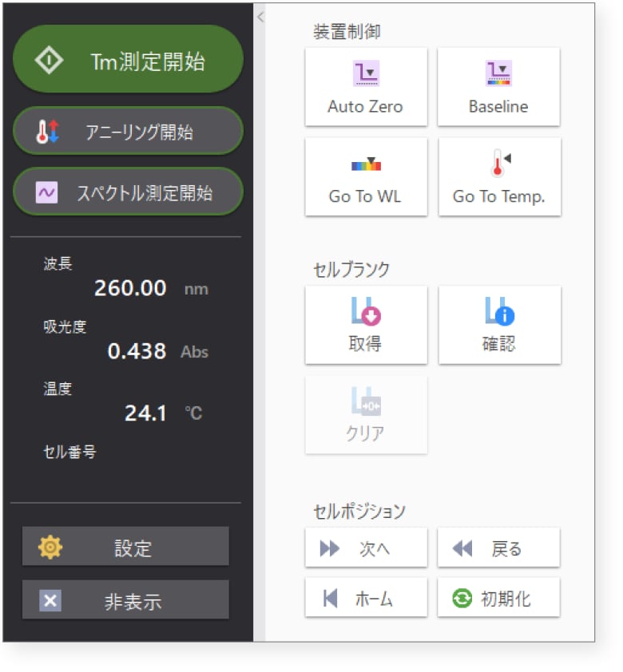This screenshot has height=672, width=623.
Task: Click the 波長 label
Action: click(x=58, y=263)
